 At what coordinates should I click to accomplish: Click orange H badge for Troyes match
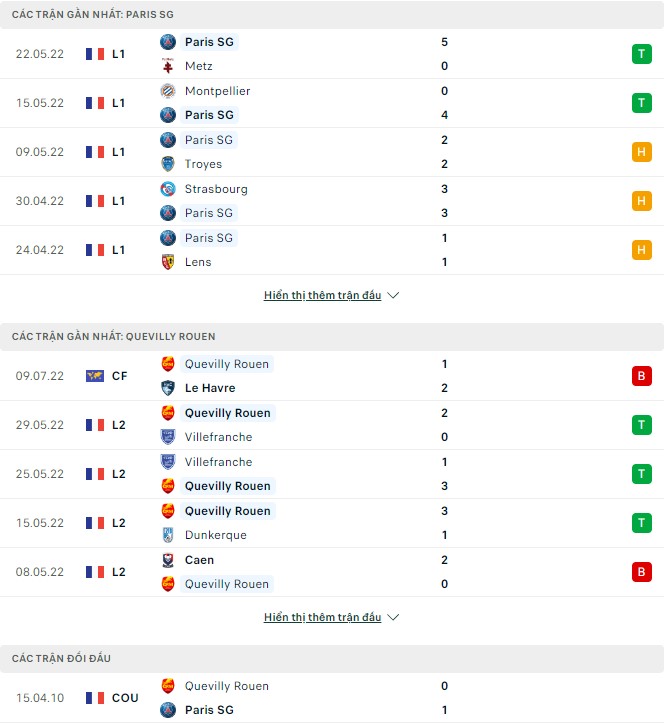pyautogui.click(x=641, y=152)
